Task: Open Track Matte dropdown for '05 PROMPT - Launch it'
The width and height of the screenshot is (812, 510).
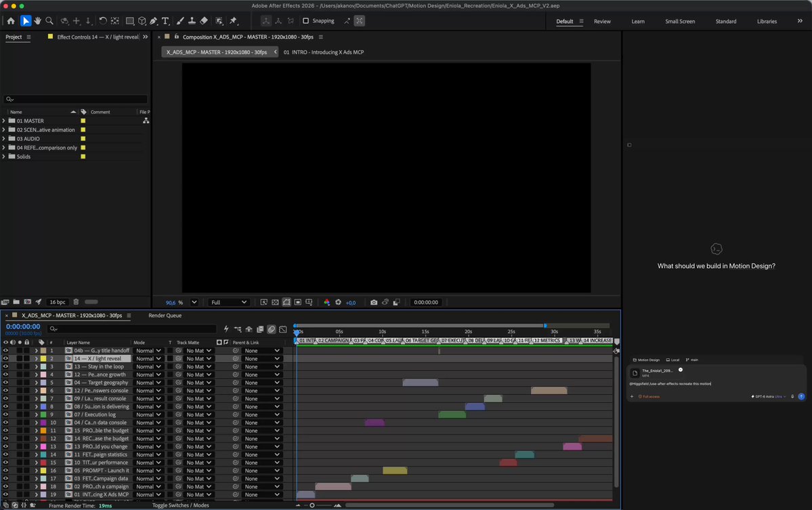Action: coord(199,471)
